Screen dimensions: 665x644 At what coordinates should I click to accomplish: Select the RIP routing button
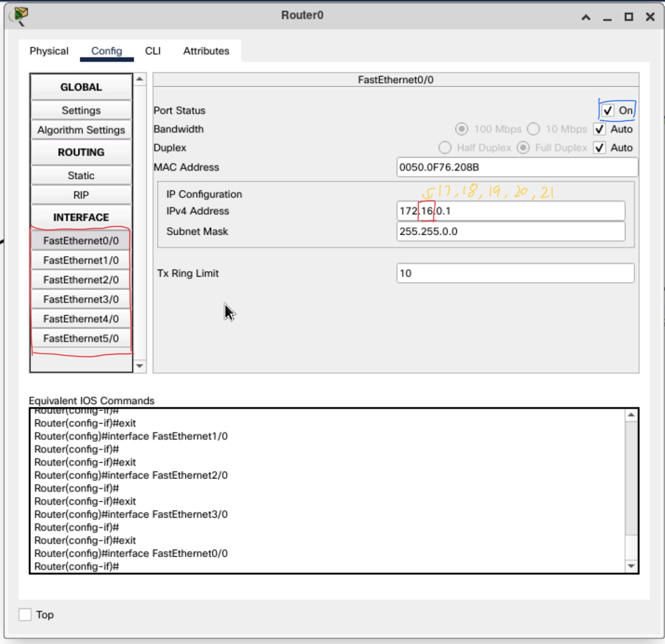click(x=81, y=195)
